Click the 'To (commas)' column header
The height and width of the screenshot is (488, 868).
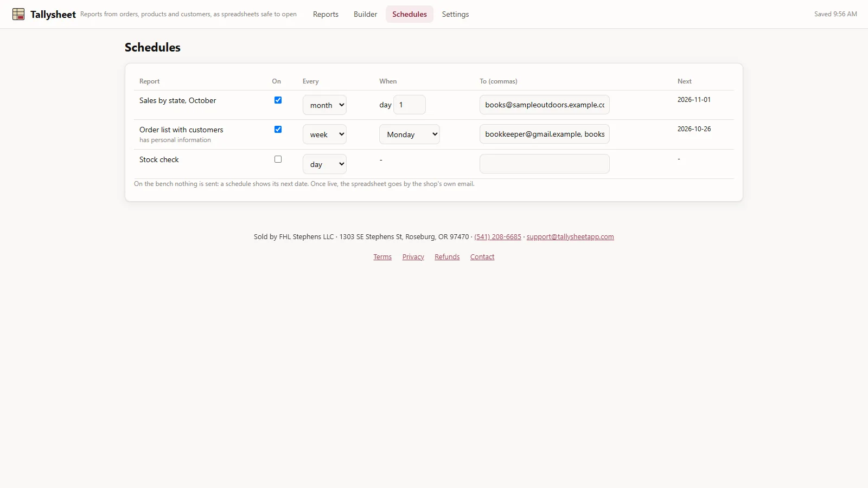(x=499, y=81)
